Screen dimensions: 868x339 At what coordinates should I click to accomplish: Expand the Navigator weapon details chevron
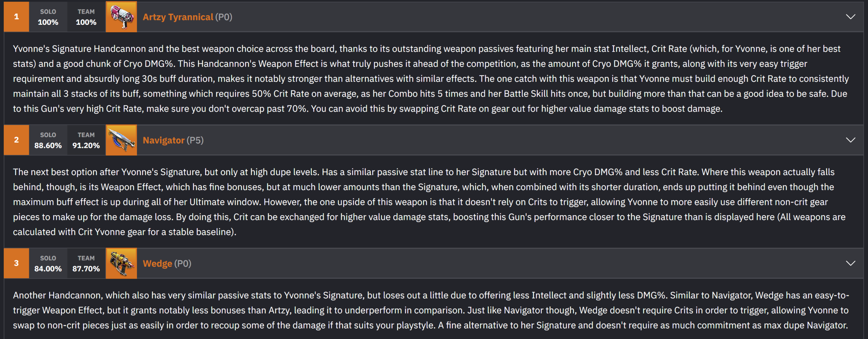click(x=850, y=140)
